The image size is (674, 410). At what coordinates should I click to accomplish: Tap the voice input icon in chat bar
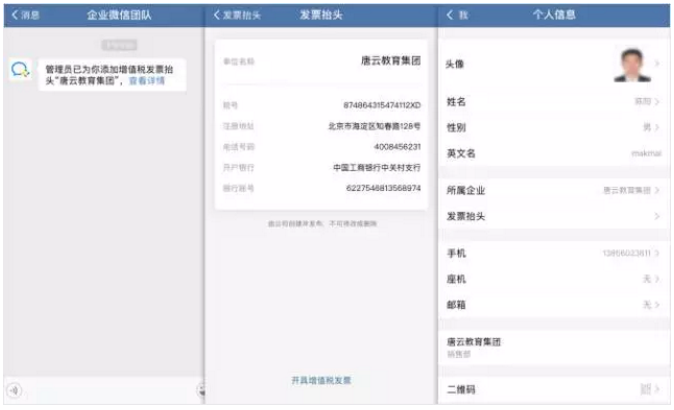click(14, 390)
